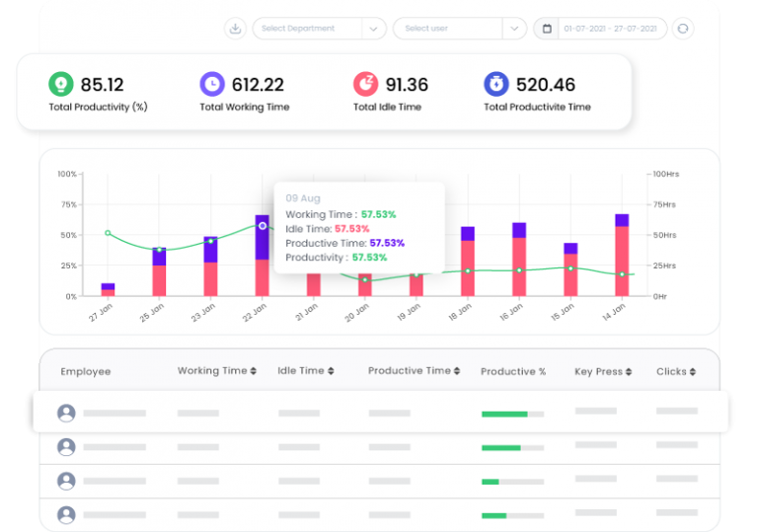The image size is (758, 532).
Task: Click the purple Total Working Time clock icon
Action: coord(212,84)
